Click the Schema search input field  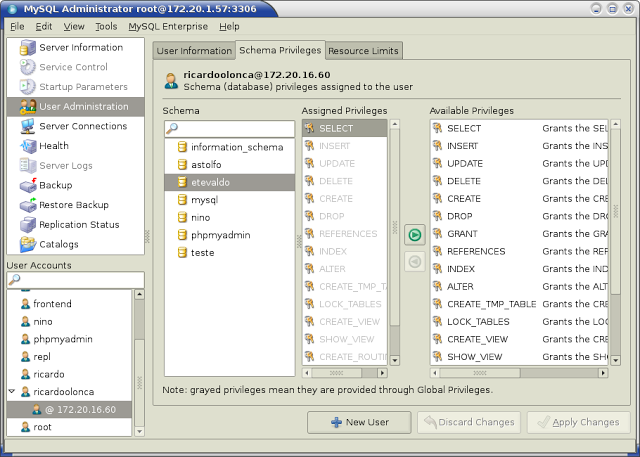coord(229,129)
